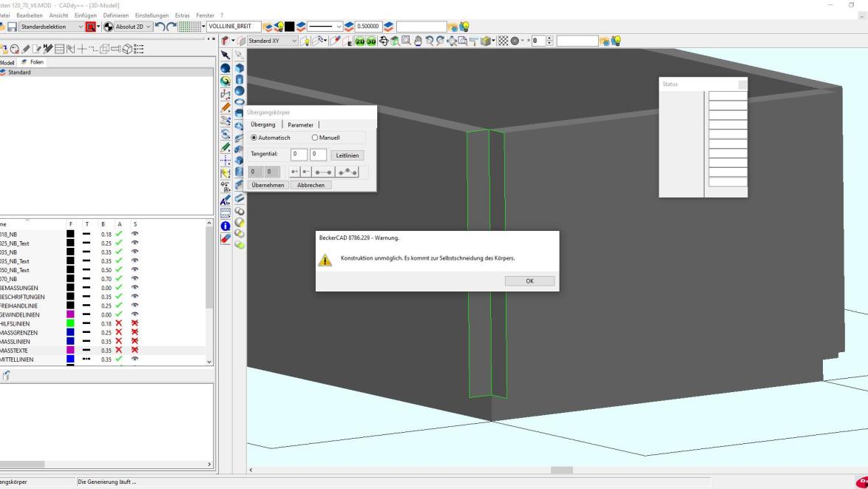Open the Standardselektion dropdown
The height and width of the screenshot is (489, 868).
81,27
